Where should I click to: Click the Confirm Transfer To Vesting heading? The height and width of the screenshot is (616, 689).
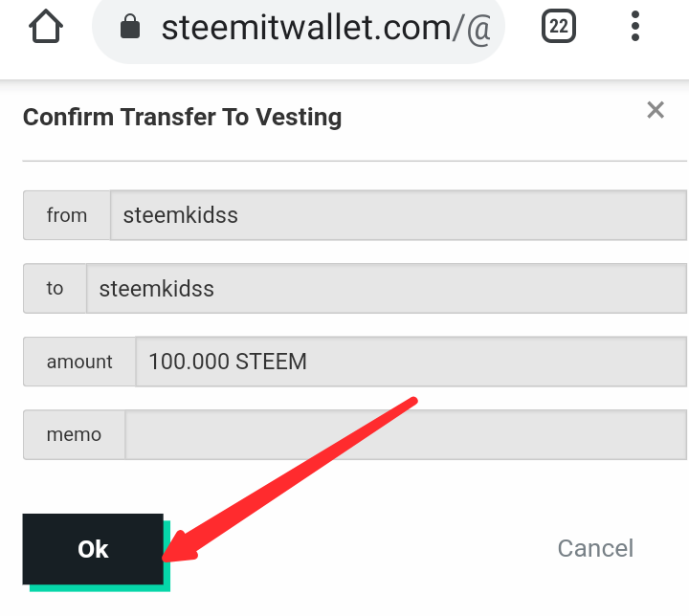tap(183, 117)
